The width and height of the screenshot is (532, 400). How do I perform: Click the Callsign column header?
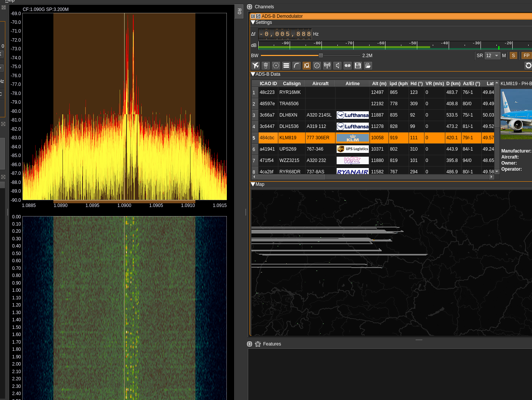(x=292, y=84)
